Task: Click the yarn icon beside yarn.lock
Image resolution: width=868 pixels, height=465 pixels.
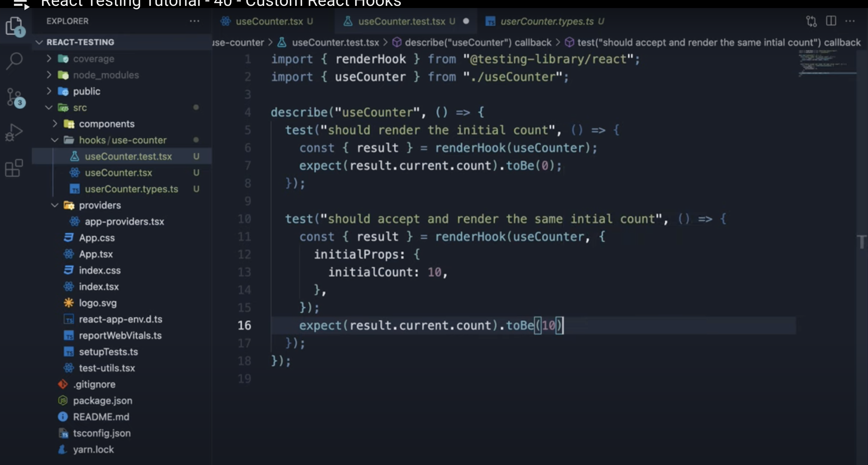Action: 63,450
